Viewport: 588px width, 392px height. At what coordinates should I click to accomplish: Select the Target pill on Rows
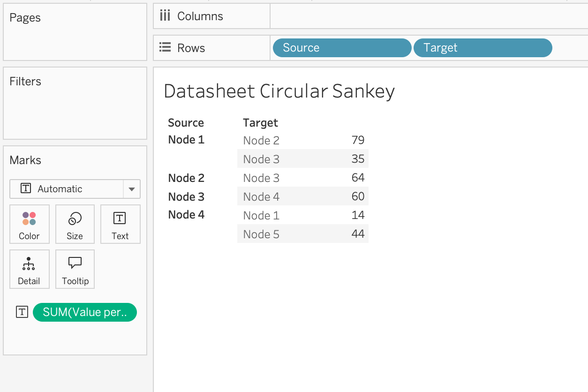pyautogui.click(x=482, y=48)
